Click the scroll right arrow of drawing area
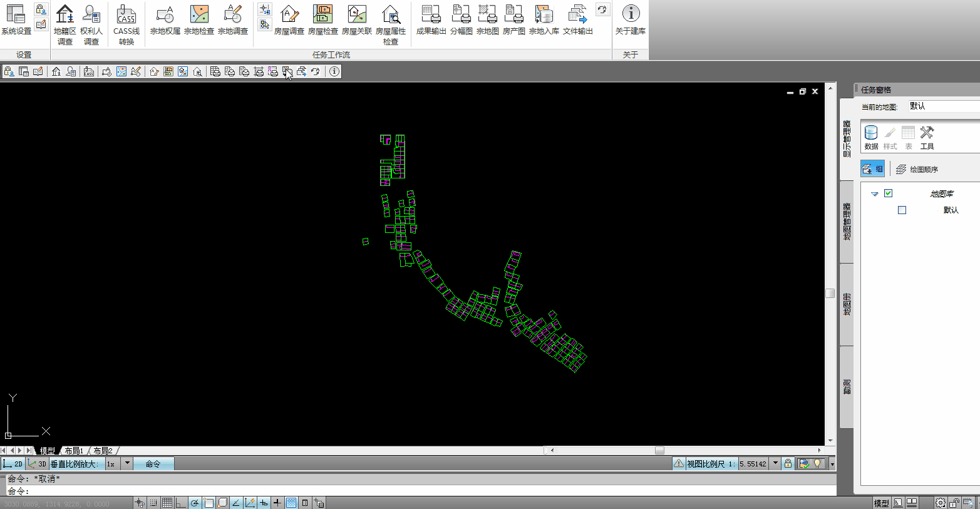980x509 pixels. pyautogui.click(x=820, y=450)
